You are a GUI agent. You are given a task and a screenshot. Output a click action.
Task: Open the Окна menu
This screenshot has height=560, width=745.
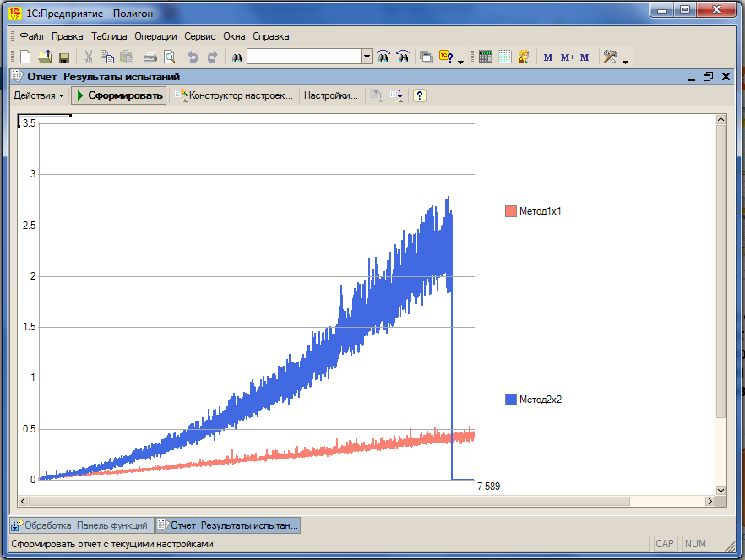(234, 36)
